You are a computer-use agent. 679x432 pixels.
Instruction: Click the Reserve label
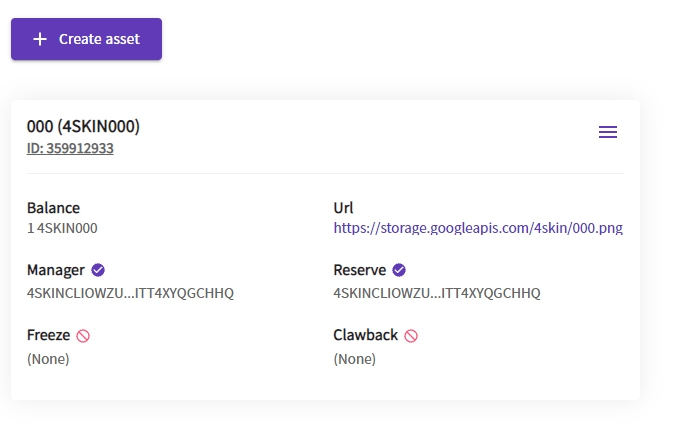(x=360, y=270)
